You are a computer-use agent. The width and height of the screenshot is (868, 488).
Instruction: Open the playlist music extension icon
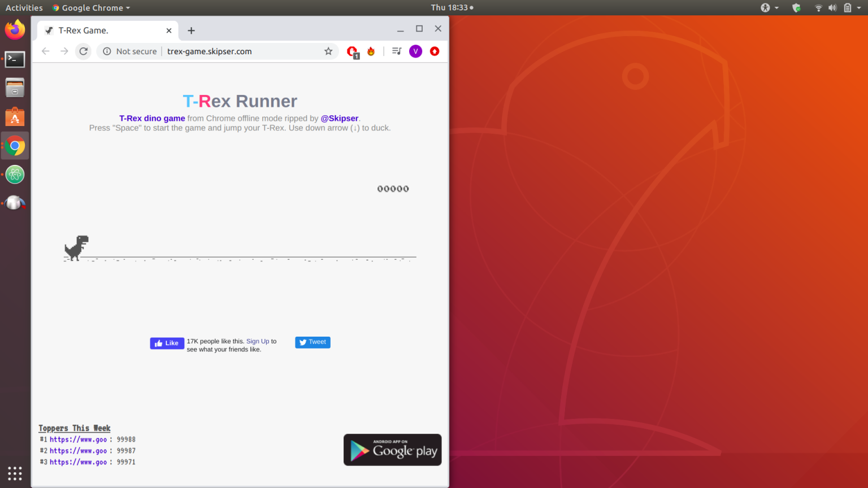(396, 51)
